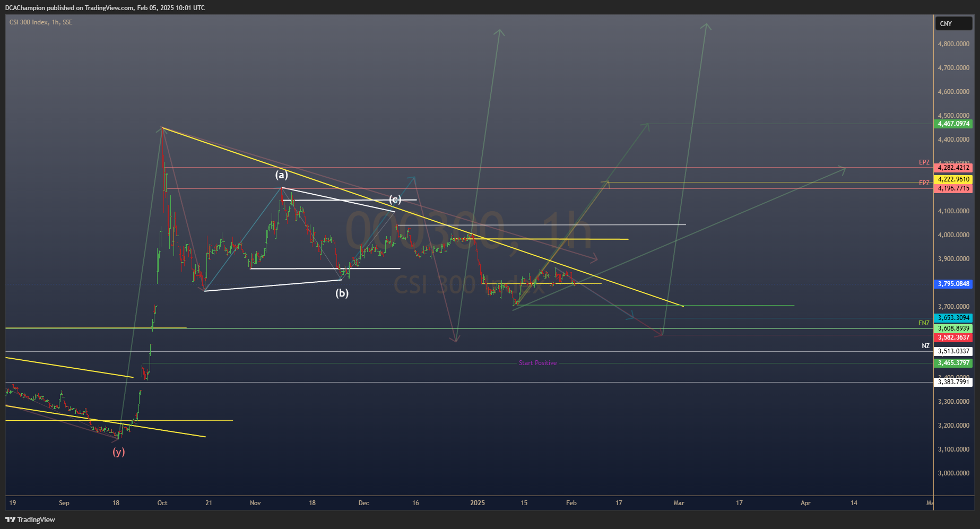Click the Feb label on time axis
Viewport: 980px width, 529px height.
click(x=571, y=503)
